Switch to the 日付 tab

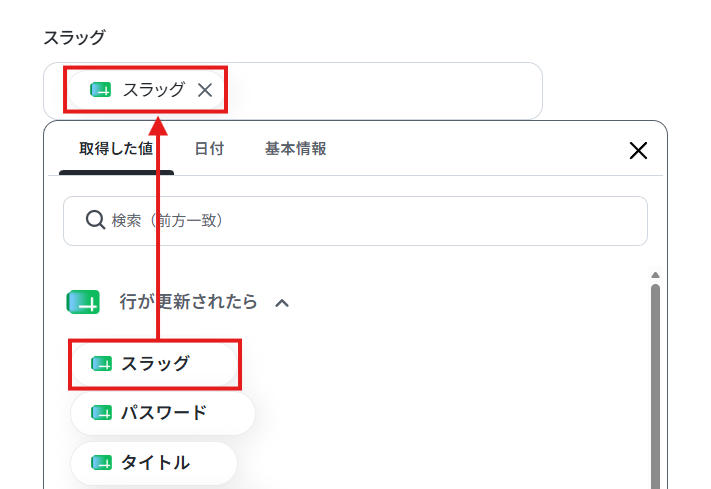click(209, 148)
